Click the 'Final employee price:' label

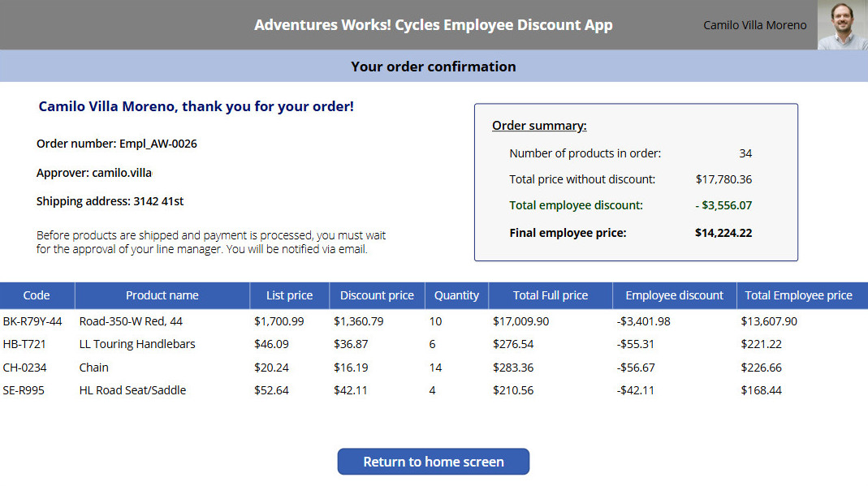[x=568, y=233]
